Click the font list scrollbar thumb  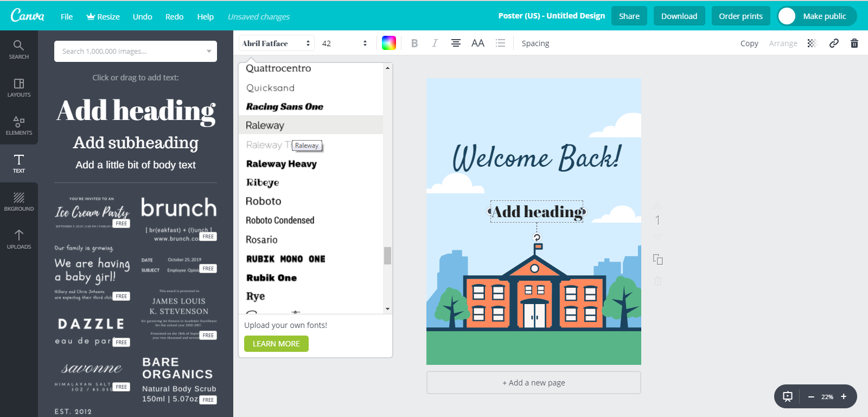coord(387,256)
